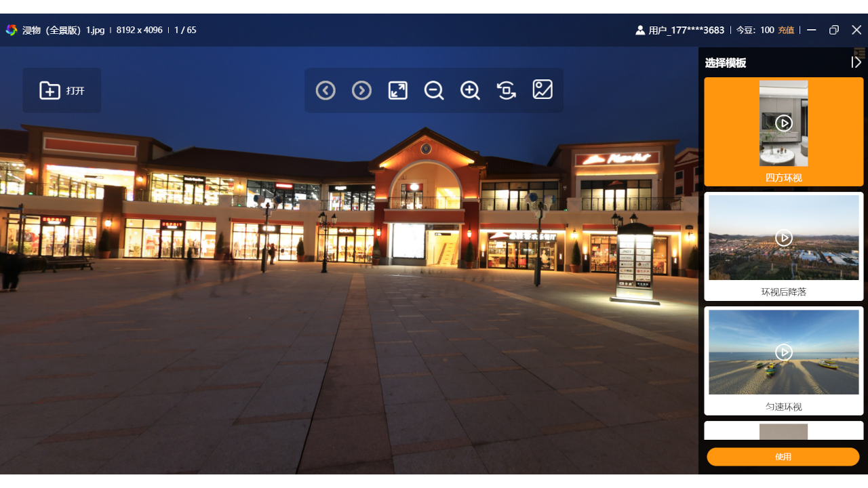Open an image with 打开 button
Screen dimensions: 868x488
pyautogui.click(x=62, y=90)
